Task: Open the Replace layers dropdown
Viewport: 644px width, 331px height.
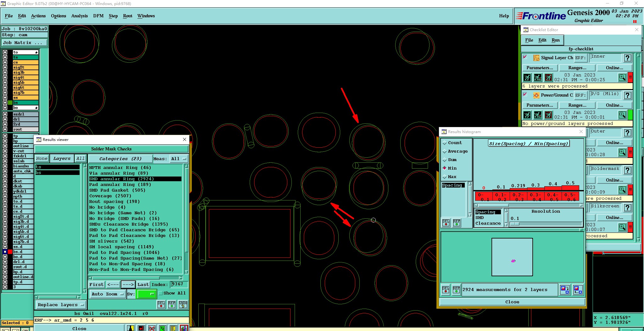Action: coord(60,305)
